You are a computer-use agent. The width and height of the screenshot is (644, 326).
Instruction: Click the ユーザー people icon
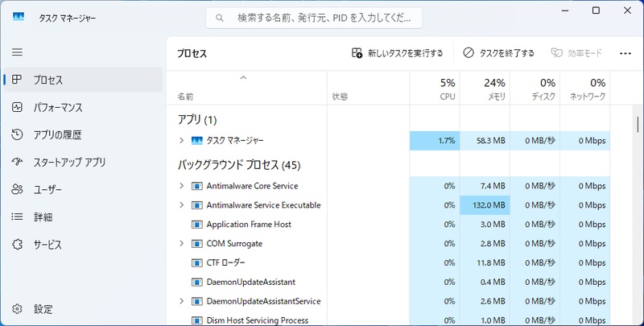pyautogui.click(x=17, y=189)
